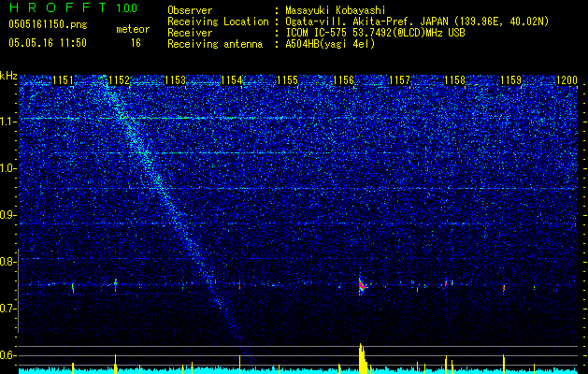The width and height of the screenshot is (588, 374).
Task: Click the 1155 time marker
Action: click(287, 80)
